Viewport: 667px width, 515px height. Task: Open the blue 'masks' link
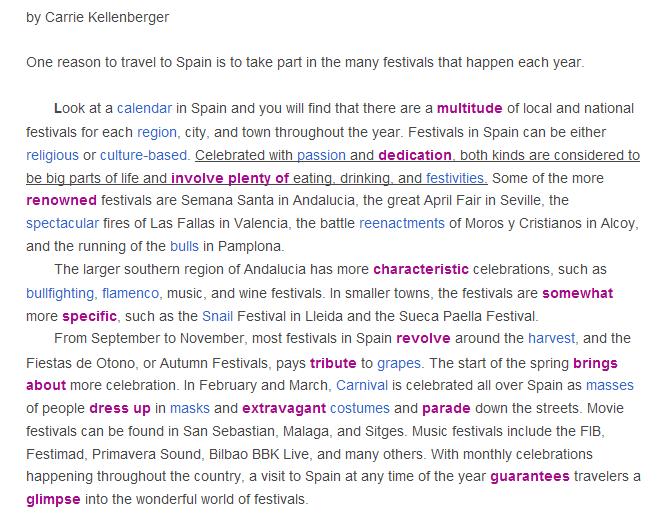190,408
